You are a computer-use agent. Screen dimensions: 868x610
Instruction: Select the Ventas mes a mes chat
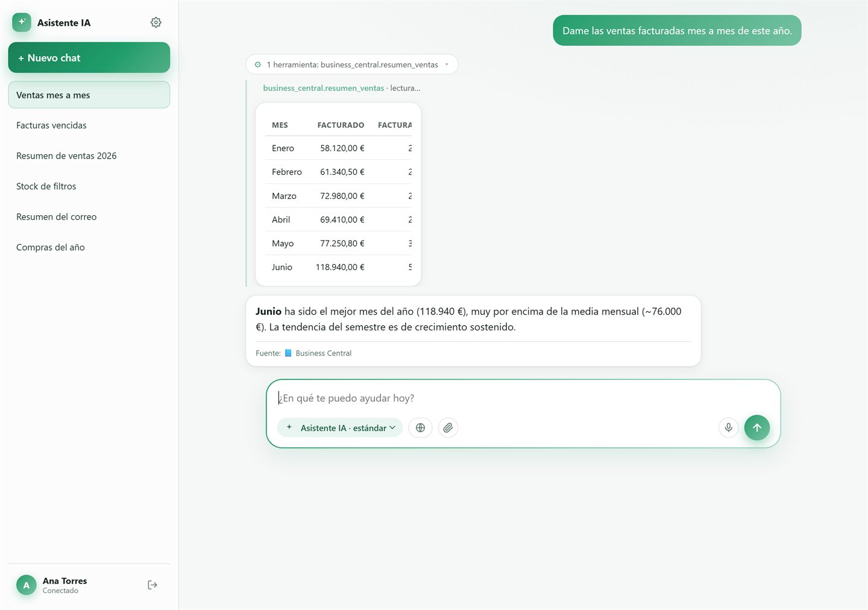89,95
